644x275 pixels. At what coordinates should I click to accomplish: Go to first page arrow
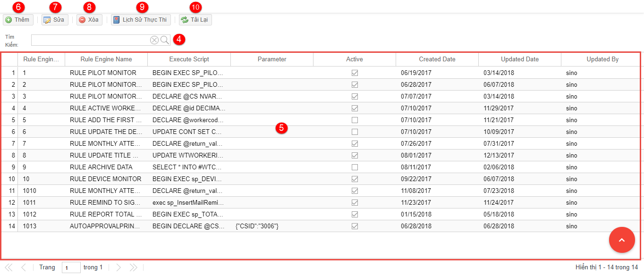click(x=8, y=267)
